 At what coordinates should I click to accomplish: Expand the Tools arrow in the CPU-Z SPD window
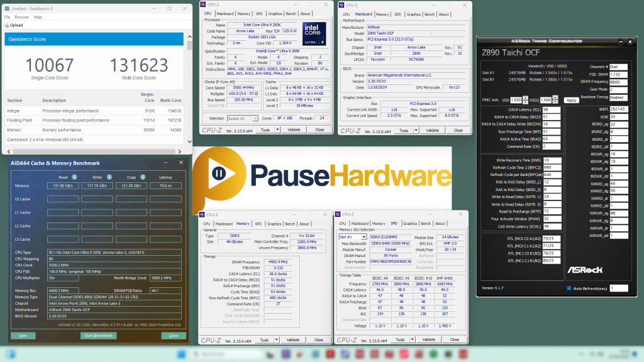pyautogui.click(x=412, y=339)
